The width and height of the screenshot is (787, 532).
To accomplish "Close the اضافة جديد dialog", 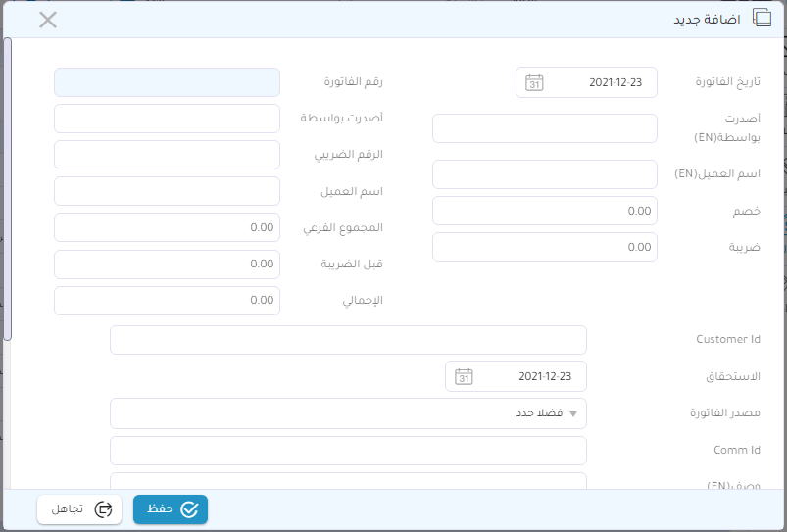I will 47,20.
